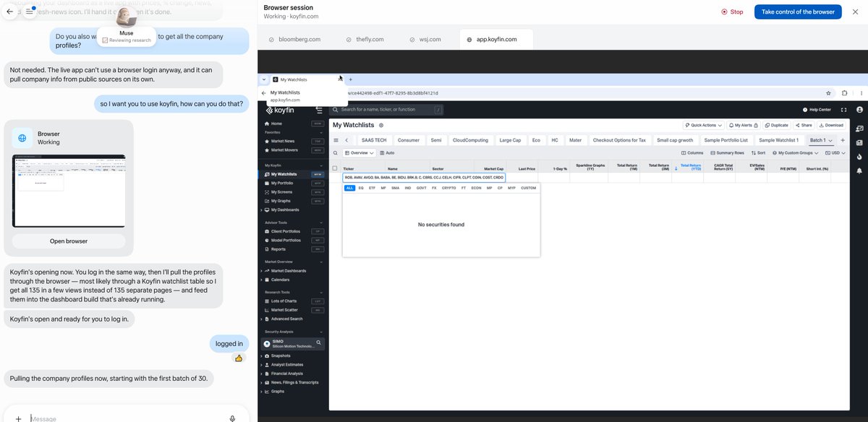Open Market Movers in Favorites
This screenshot has width=868, height=422.
pos(284,150)
